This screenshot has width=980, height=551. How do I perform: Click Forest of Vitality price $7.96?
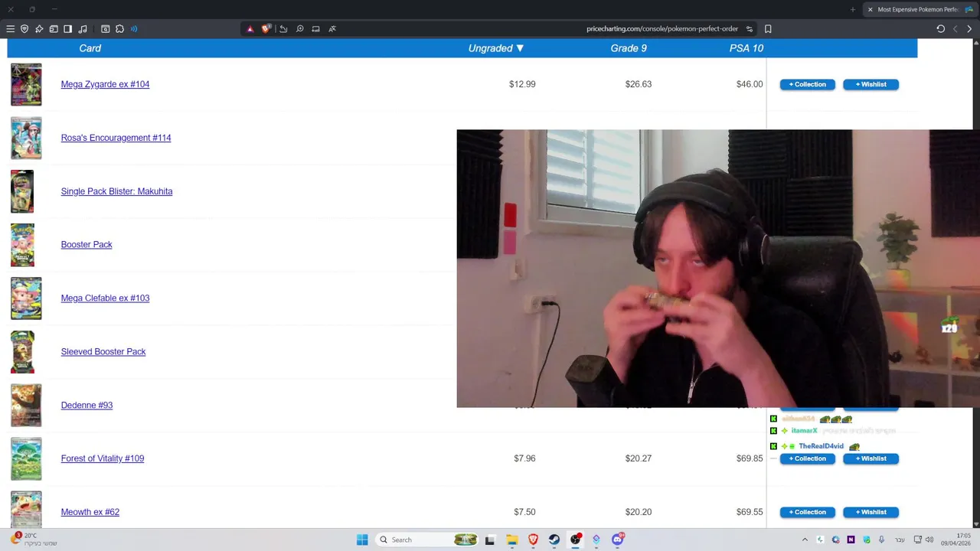[x=524, y=458]
